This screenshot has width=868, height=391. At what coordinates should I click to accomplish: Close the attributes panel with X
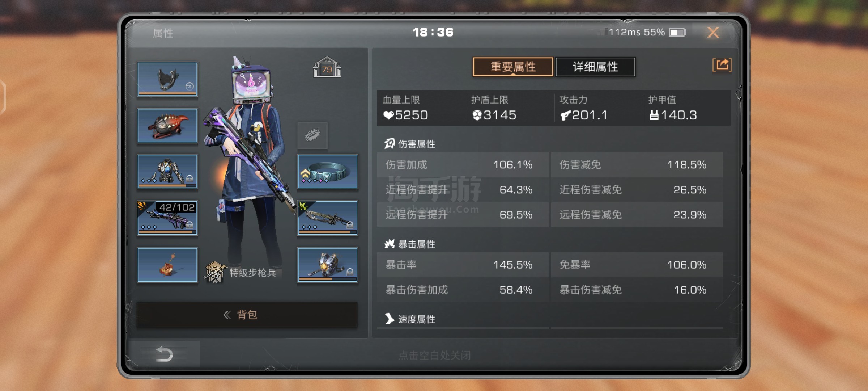pyautogui.click(x=713, y=33)
